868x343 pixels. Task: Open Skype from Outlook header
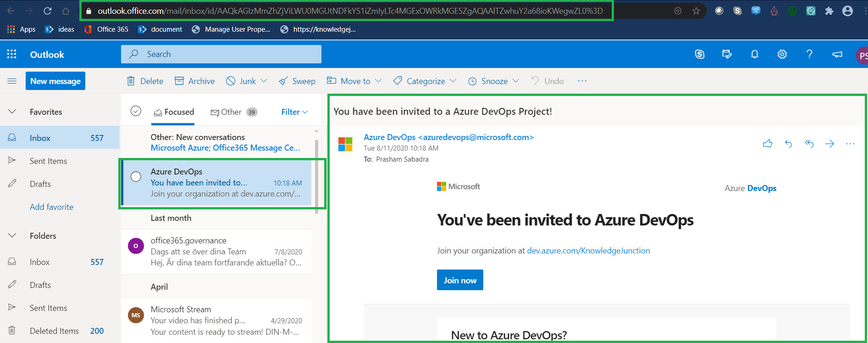click(x=700, y=54)
